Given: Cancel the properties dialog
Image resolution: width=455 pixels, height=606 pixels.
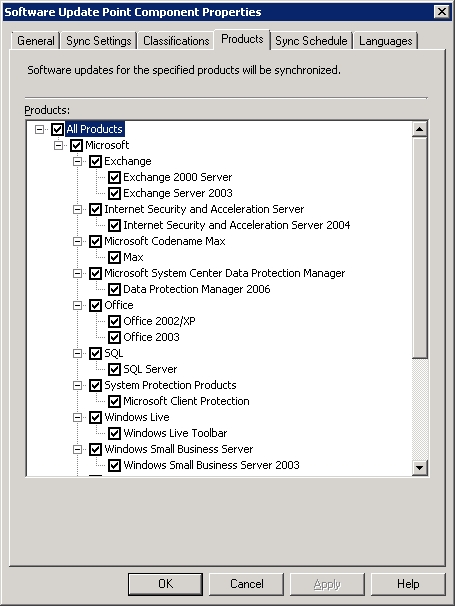Looking at the screenshot, I should click(x=247, y=584).
